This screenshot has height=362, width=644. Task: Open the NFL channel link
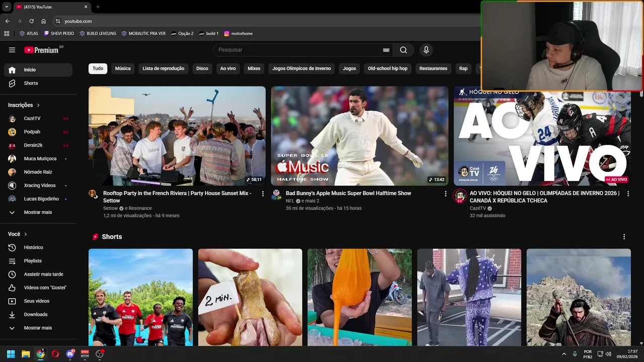290,201
